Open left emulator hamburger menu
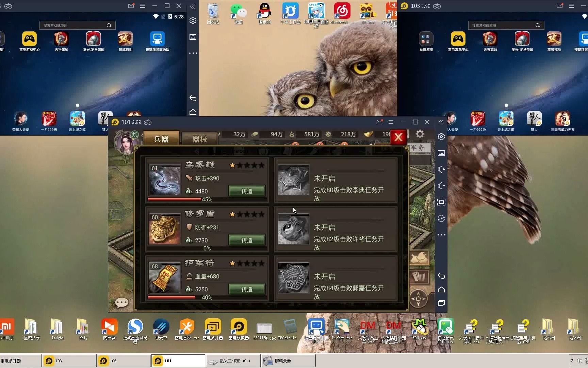588x368 pixels. (143, 6)
